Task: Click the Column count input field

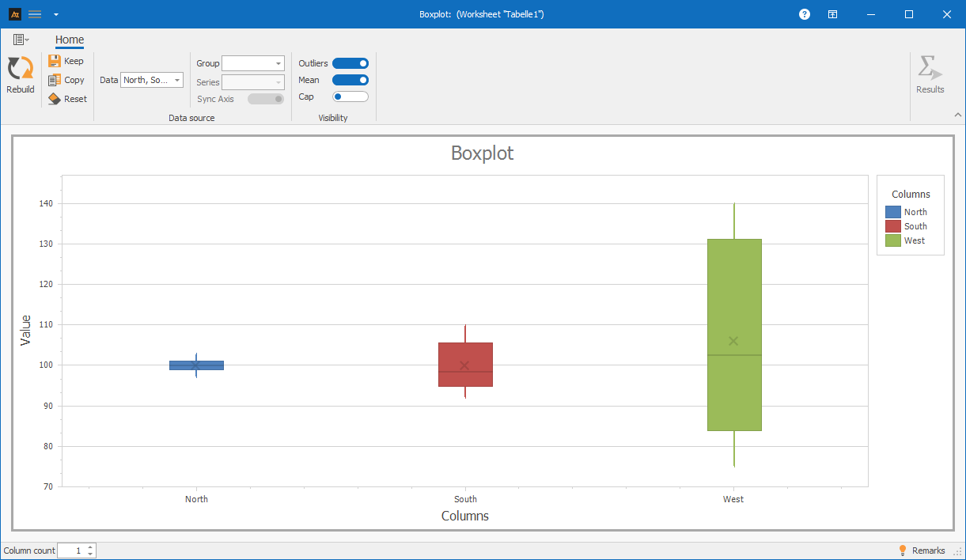Action: tap(71, 551)
